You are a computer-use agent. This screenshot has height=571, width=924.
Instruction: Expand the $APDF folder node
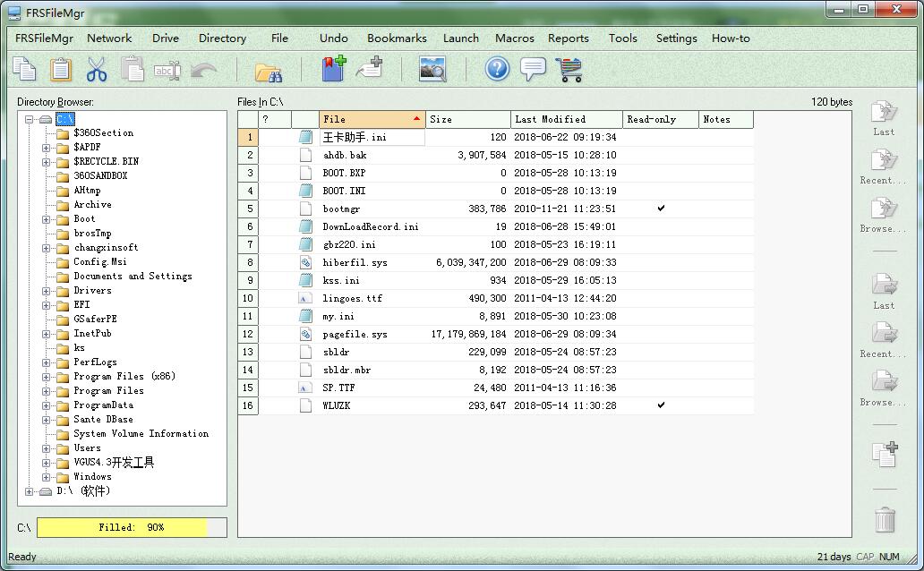tap(46, 148)
